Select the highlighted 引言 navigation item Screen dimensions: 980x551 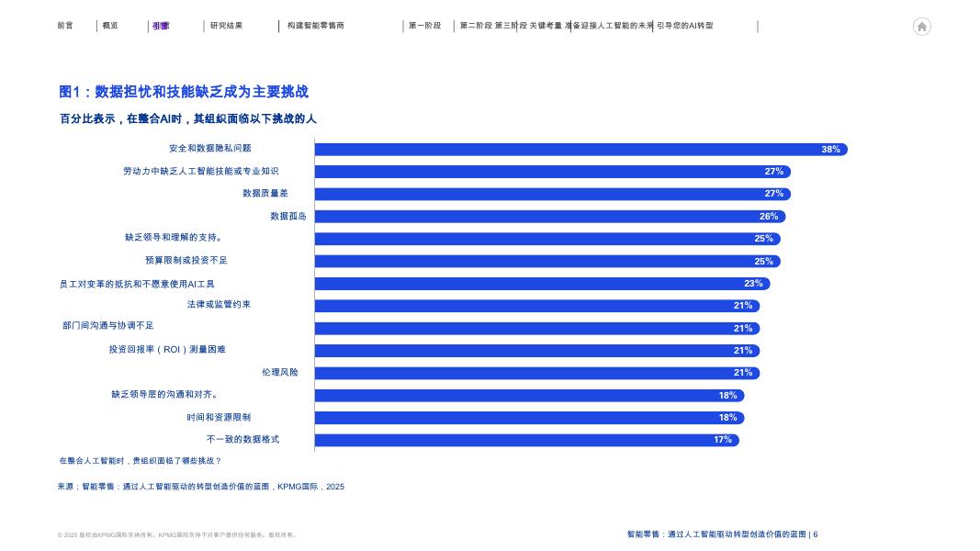pos(159,26)
